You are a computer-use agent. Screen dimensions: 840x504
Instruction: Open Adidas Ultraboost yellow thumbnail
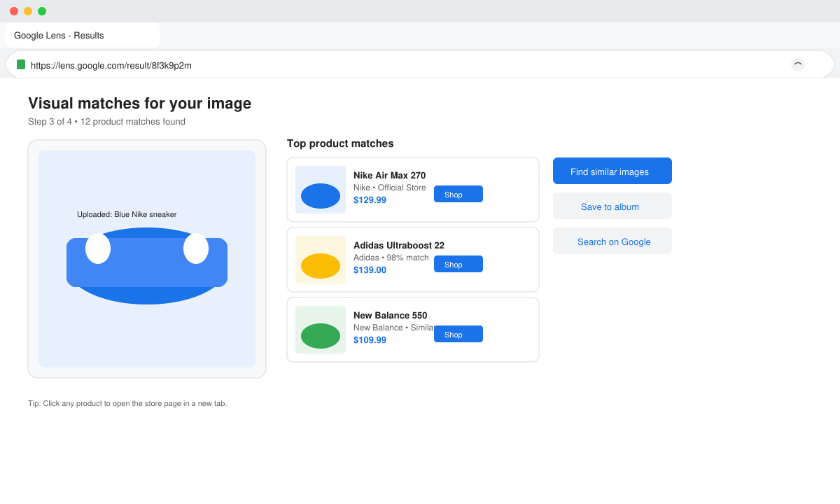pos(321,260)
